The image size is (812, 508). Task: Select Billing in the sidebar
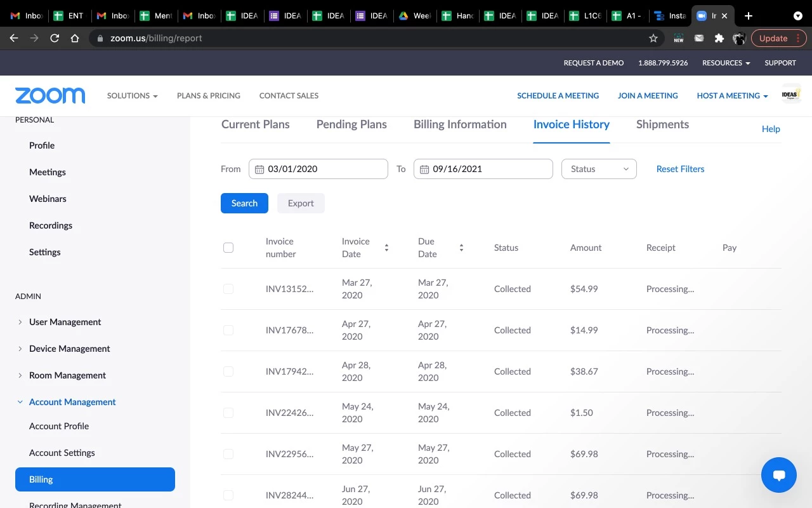click(x=95, y=479)
